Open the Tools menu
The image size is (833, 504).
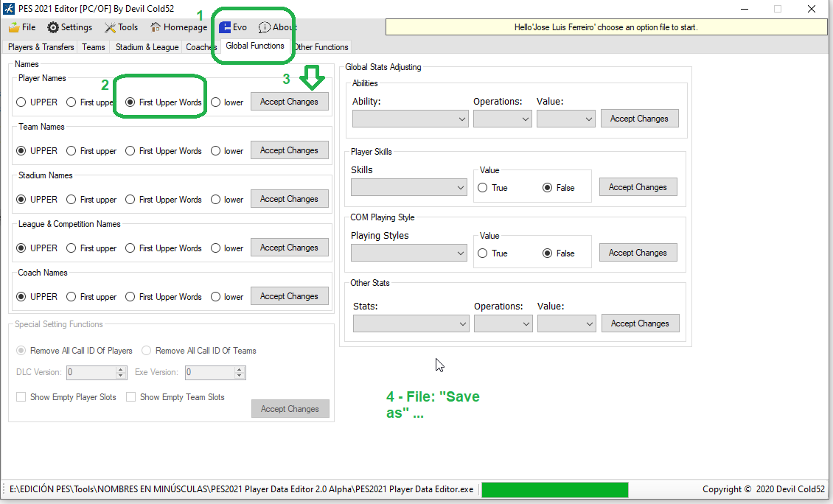(121, 27)
